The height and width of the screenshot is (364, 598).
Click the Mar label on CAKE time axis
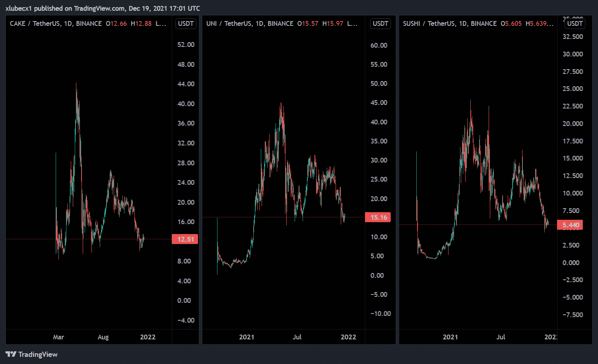coord(58,337)
